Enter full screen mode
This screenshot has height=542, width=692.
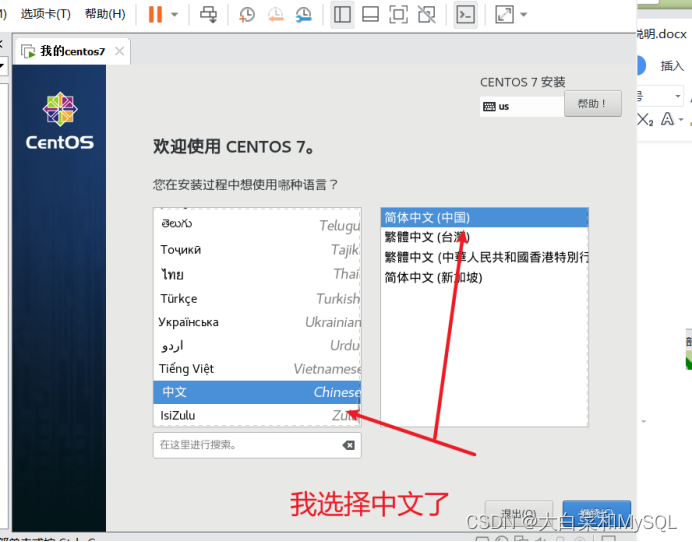(x=398, y=14)
